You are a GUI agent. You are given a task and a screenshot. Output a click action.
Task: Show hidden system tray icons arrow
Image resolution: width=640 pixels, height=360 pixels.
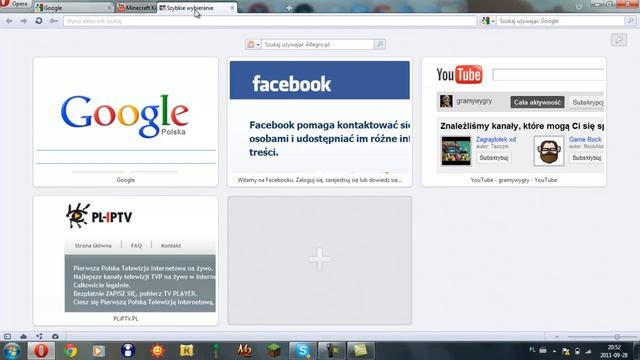pos(554,351)
